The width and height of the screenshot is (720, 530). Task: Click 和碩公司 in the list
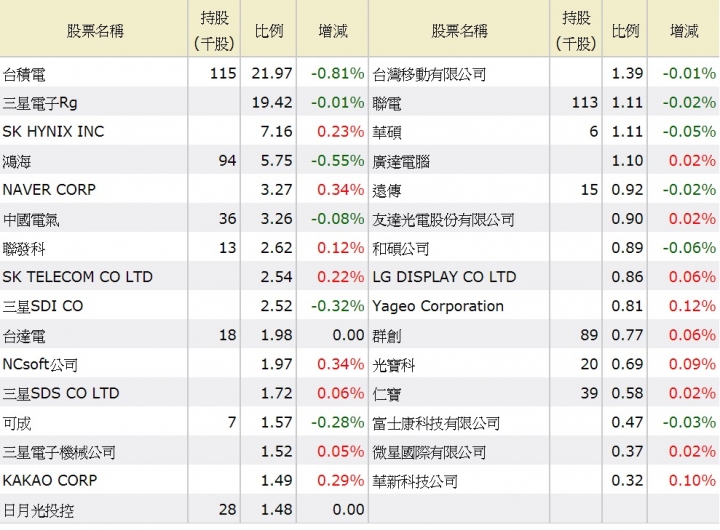tap(401, 248)
